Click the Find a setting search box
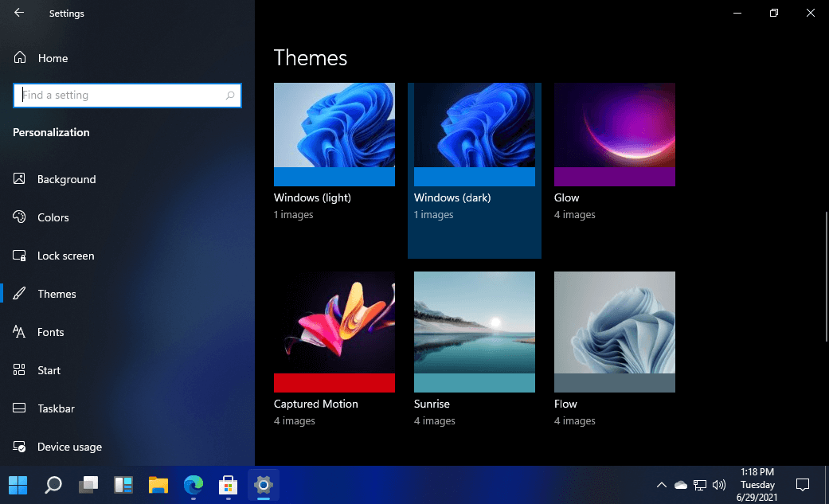This screenshot has width=829, height=504. (127, 96)
